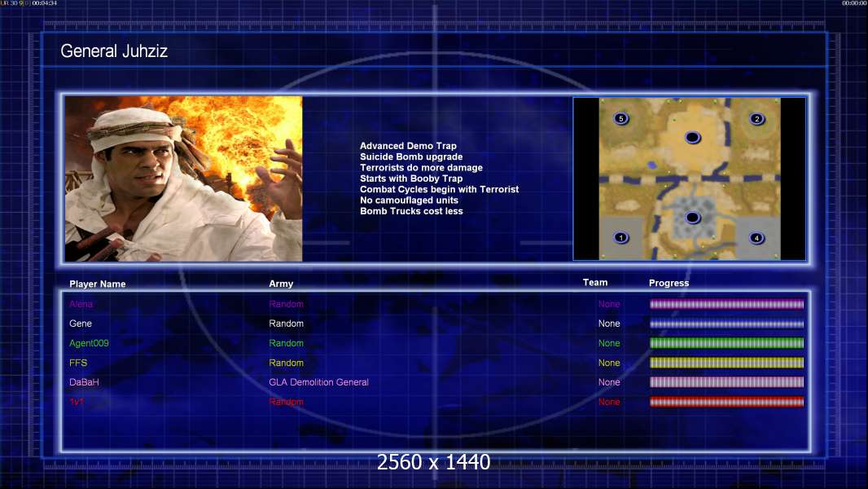Click Starts with Booby Trap text

pos(411,178)
